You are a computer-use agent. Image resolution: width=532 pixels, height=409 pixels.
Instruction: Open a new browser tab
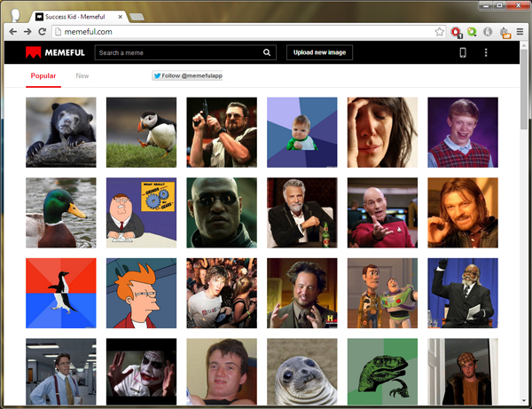tap(137, 17)
